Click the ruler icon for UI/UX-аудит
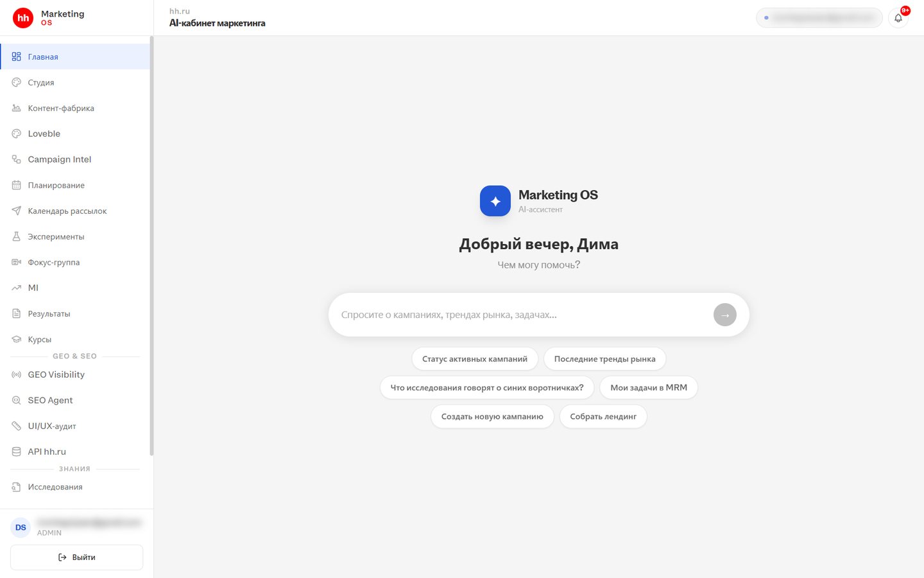This screenshot has width=924, height=578. click(x=17, y=426)
